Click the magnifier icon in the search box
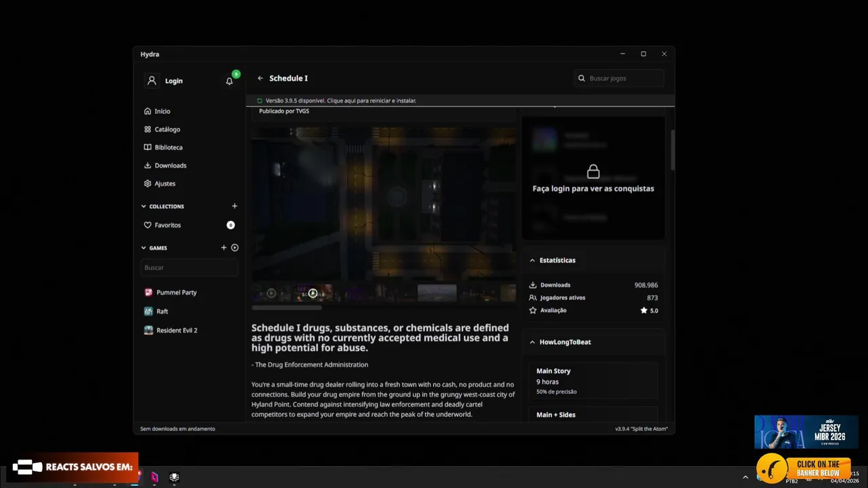 coord(581,78)
